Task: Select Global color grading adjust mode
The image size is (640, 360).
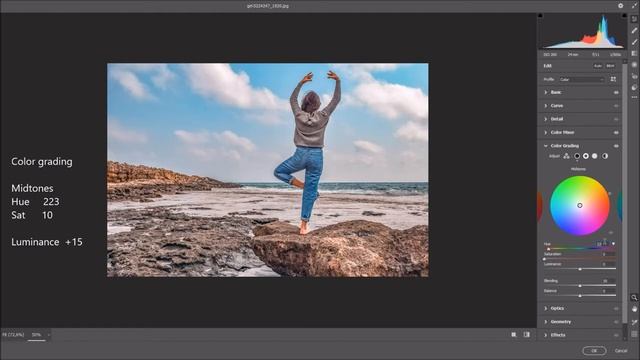Action: click(x=605, y=156)
